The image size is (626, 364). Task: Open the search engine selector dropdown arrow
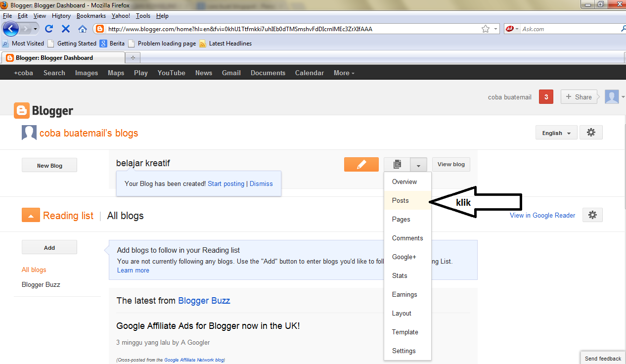pyautogui.click(x=517, y=29)
